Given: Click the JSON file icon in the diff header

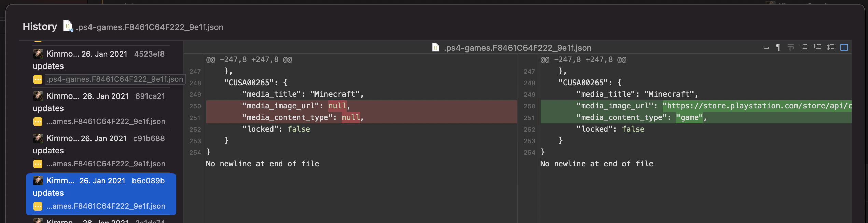Looking at the screenshot, I should 436,47.
